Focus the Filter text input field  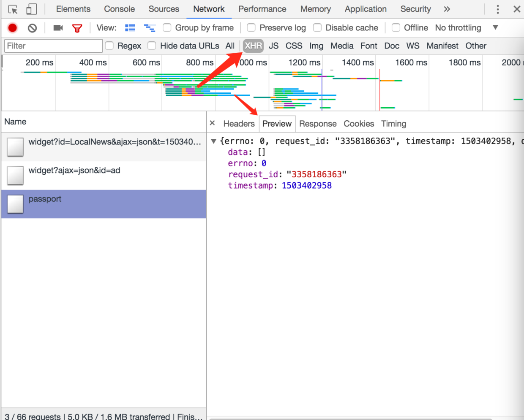pos(53,46)
